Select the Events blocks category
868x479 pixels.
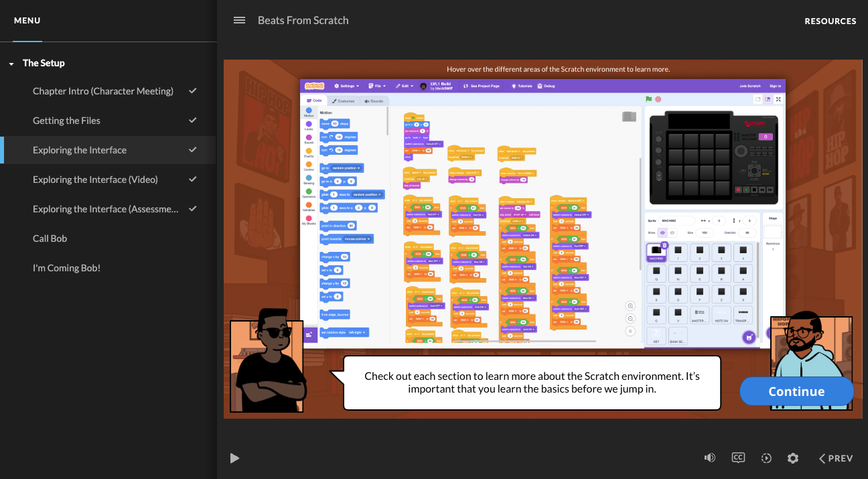(x=309, y=152)
